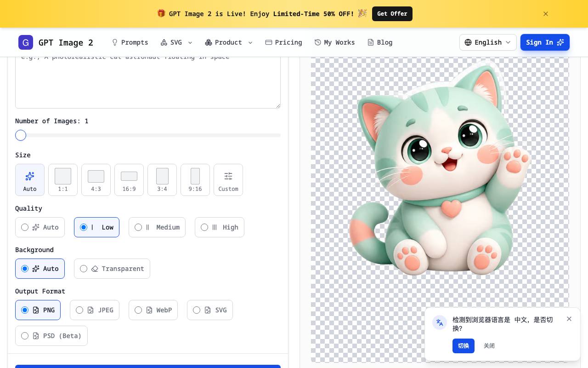Image resolution: width=588 pixels, height=368 pixels.
Task: Open Custom size settings
Action: (x=228, y=180)
